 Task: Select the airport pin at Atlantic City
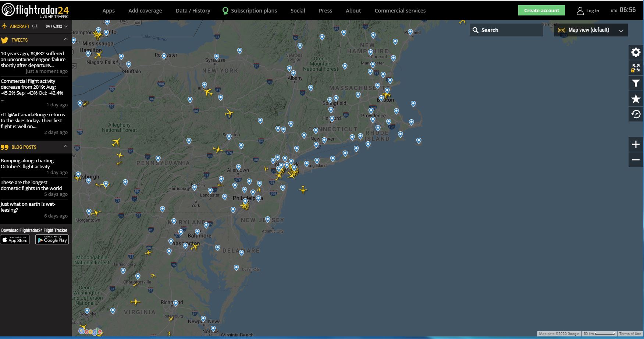(268, 219)
